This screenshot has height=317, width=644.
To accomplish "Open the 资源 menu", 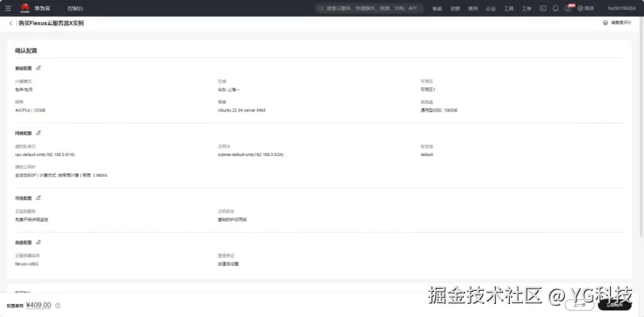I will click(x=455, y=8).
